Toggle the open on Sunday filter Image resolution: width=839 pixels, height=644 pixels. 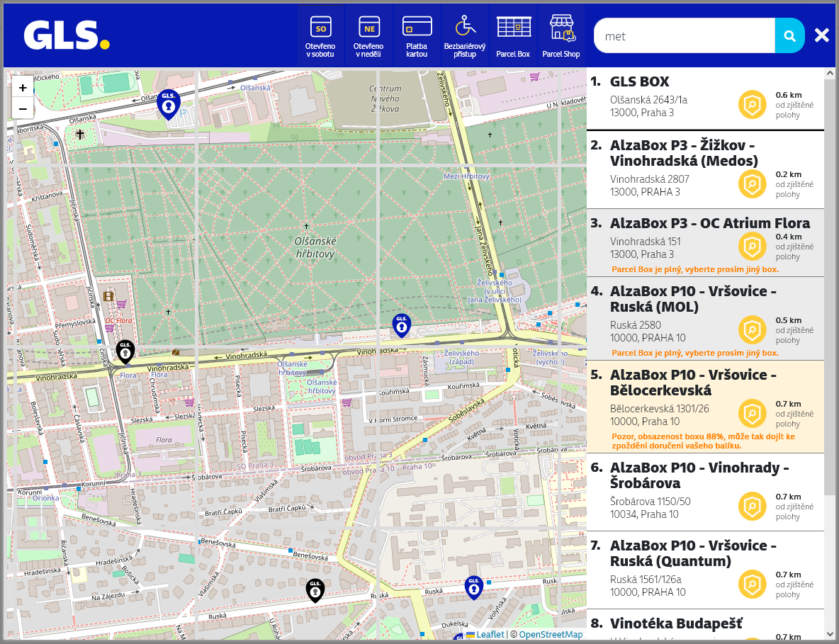click(x=368, y=36)
